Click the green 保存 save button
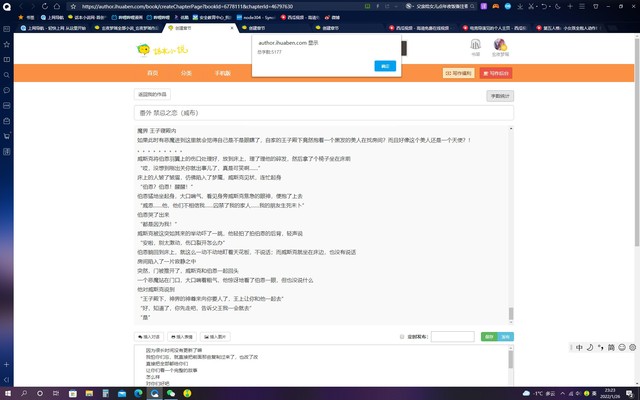The height and width of the screenshot is (400, 640). 489,337
